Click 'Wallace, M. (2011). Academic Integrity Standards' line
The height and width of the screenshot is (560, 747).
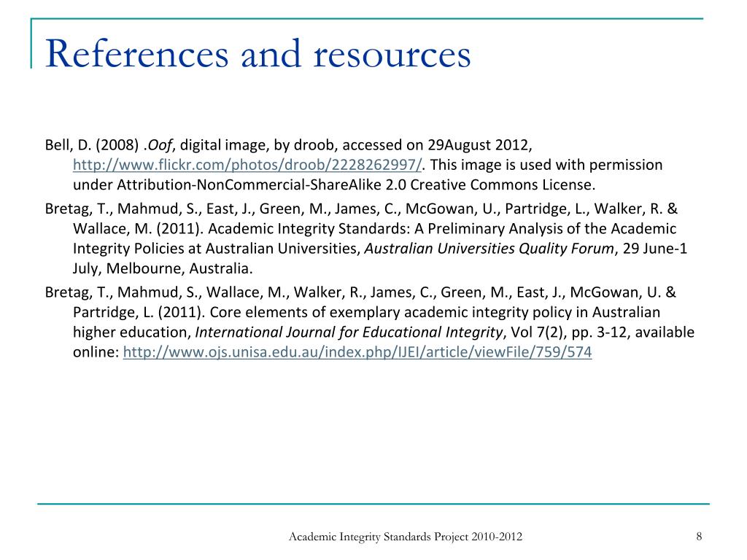374,228
